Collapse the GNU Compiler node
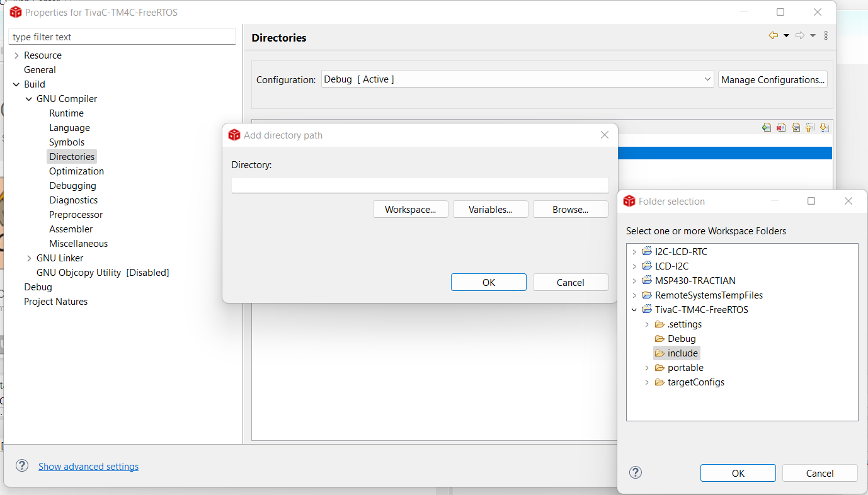868x495 pixels. tap(29, 99)
